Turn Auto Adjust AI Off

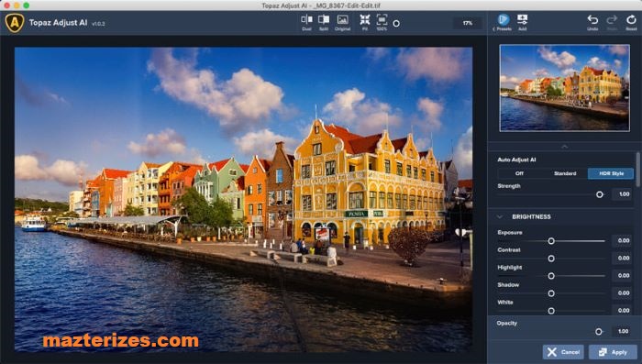tap(519, 173)
